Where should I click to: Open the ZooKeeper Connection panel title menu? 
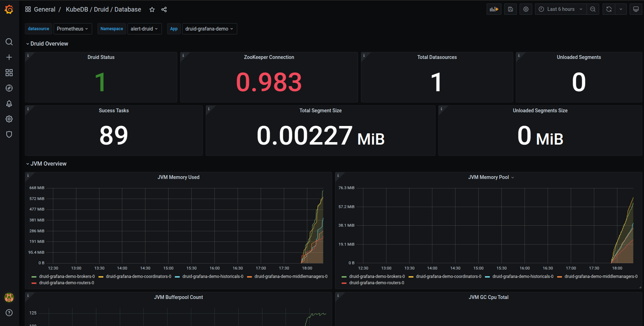(x=269, y=57)
